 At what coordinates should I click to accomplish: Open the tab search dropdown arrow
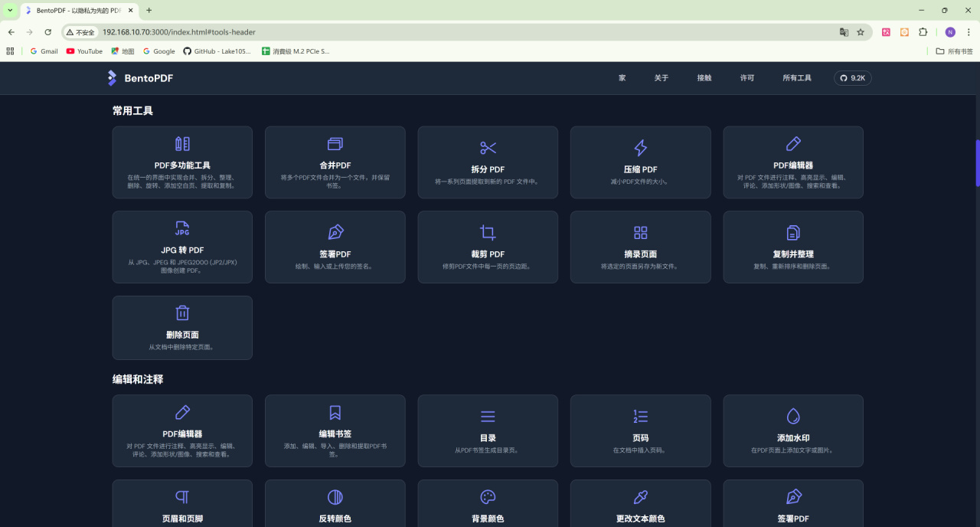[x=10, y=10]
